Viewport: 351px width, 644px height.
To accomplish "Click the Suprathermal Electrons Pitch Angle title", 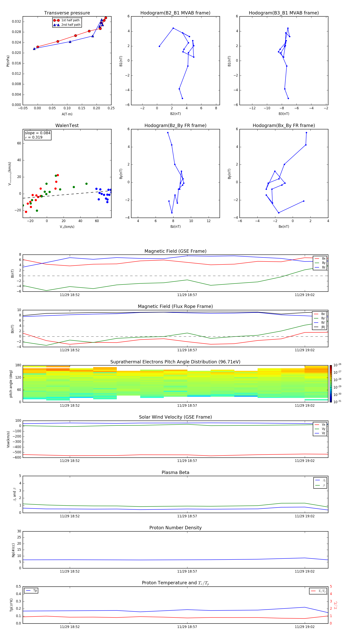I will point(175,362).
